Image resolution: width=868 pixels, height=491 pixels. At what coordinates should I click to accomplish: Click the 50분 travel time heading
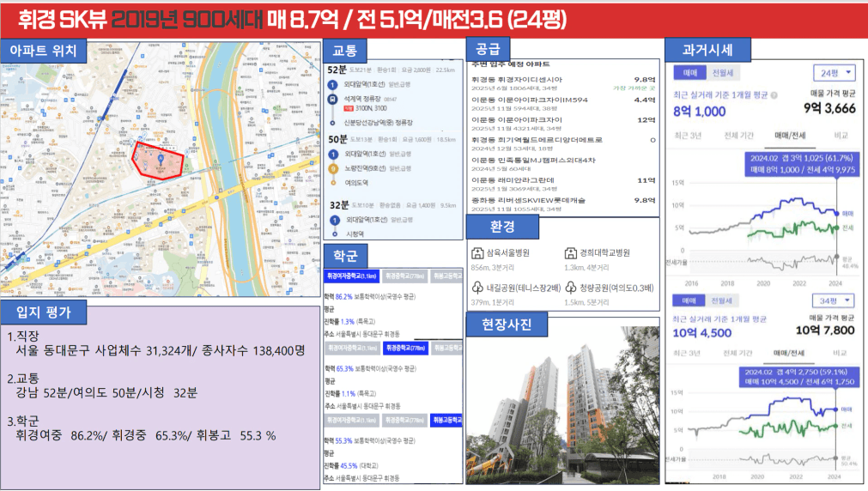pos(337,140)
